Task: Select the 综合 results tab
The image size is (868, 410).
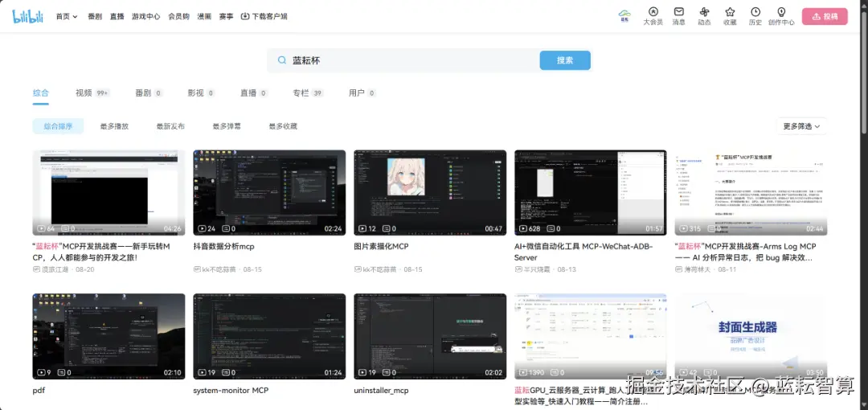Action: click(40, 93)
